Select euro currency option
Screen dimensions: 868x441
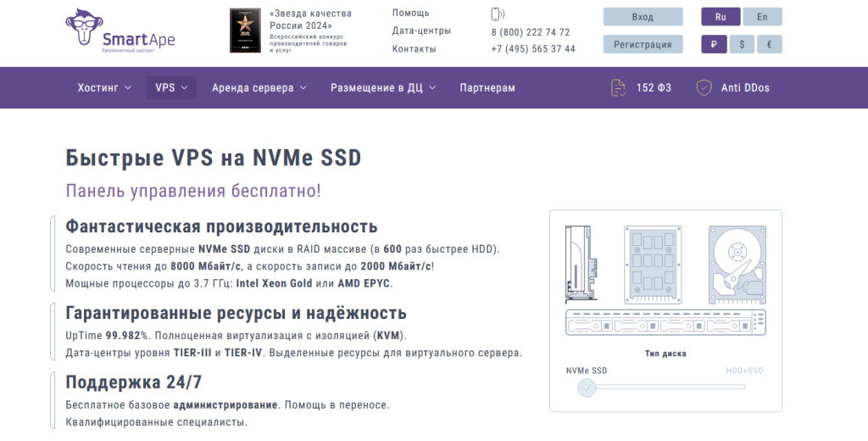pyautogui.click(x=769, y=44)
